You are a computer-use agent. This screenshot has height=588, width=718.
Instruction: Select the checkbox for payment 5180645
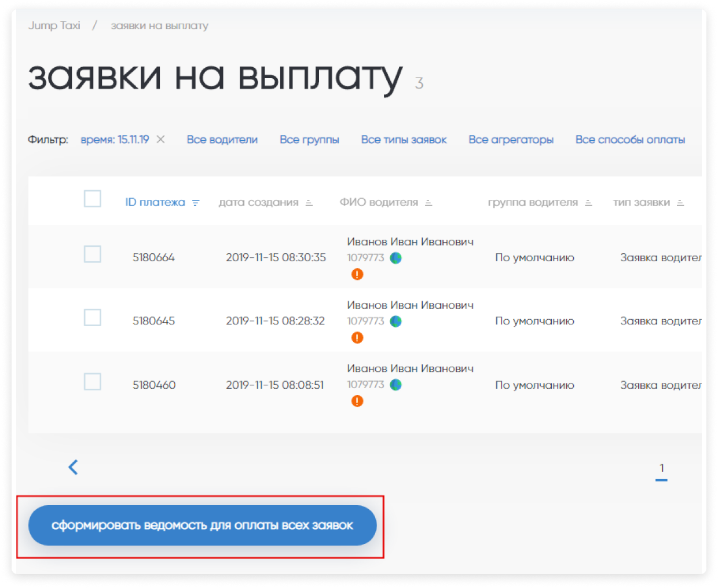pyautogui.click(x=93, y=317)
